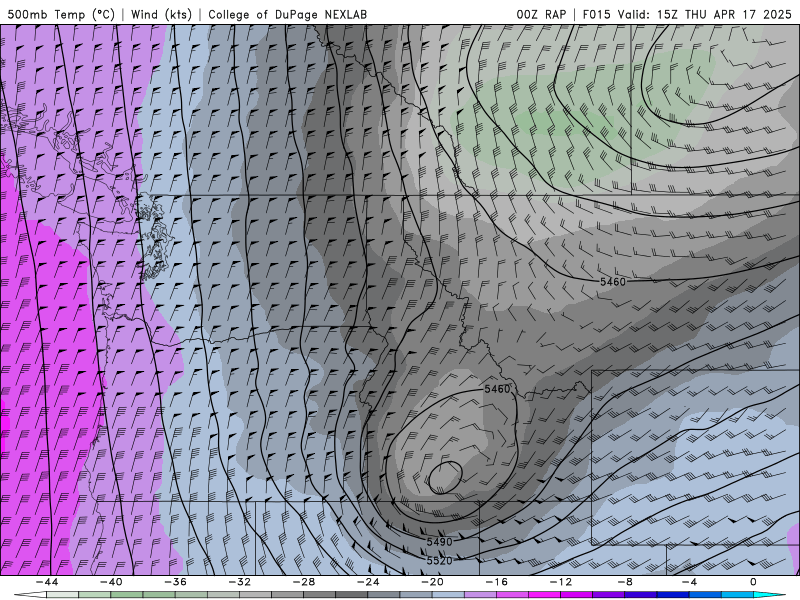
Task: Click the -8 colorbar tick label
Action: pos(625,582)
